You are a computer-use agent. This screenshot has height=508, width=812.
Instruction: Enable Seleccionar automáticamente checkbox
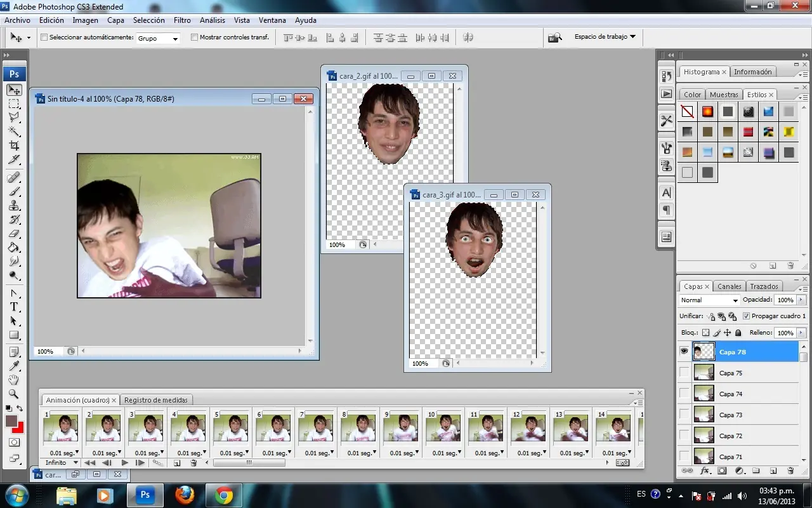coord(44,37)
